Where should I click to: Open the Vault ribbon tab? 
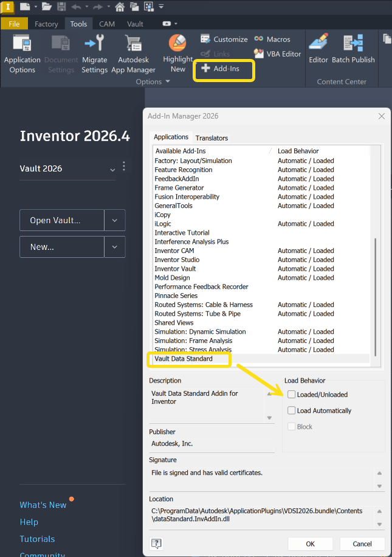click(x=135, y=24)
